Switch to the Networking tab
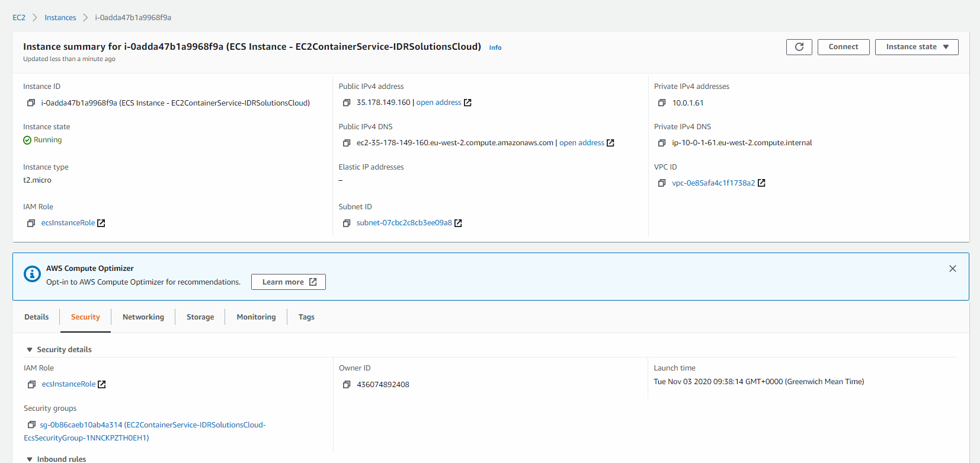This screenshot has height=463, width=980. click(143, 317)
